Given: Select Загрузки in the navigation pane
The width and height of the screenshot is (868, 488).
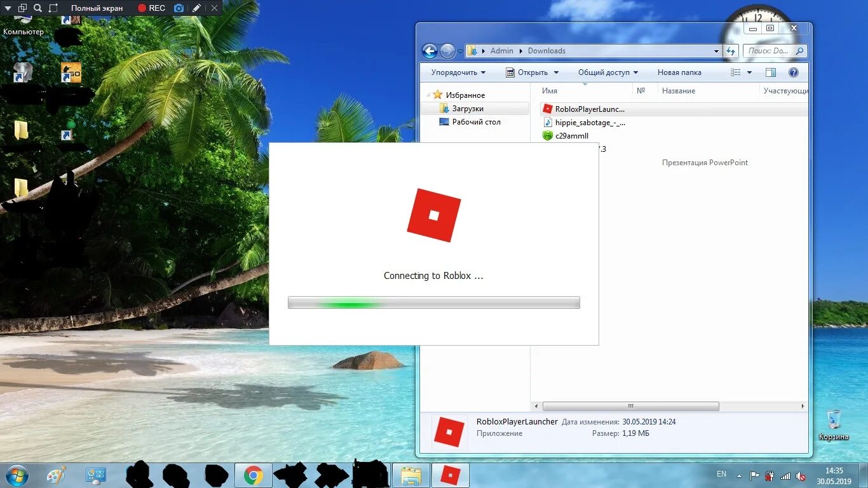Looking at the screenshot, I should (x=474, y=109).
